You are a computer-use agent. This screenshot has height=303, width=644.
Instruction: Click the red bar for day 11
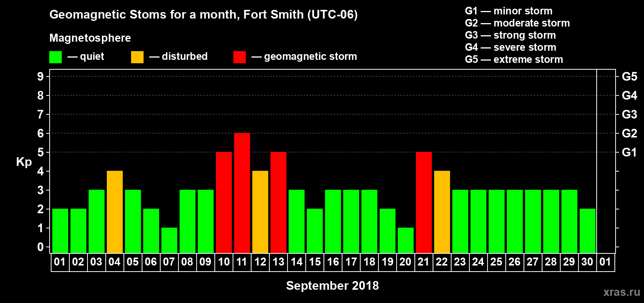pyautogui.click(x=242, y=193)
